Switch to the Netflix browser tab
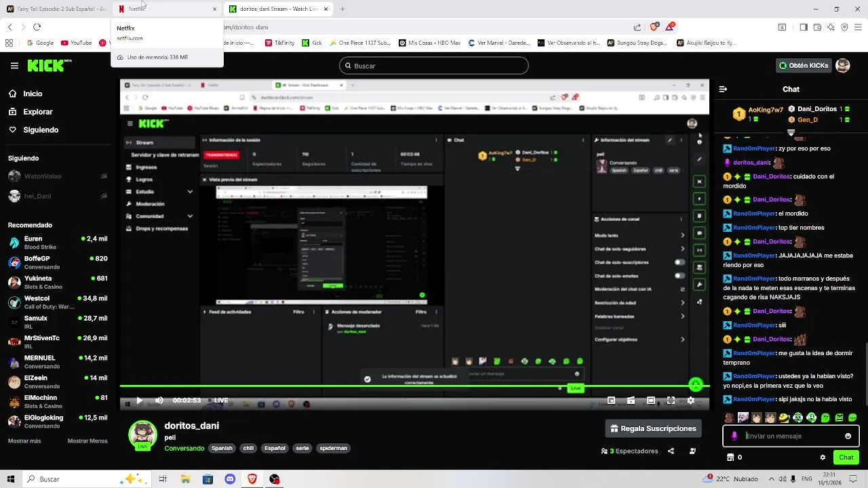Screen dimensions: 868x488 point(167,9)
